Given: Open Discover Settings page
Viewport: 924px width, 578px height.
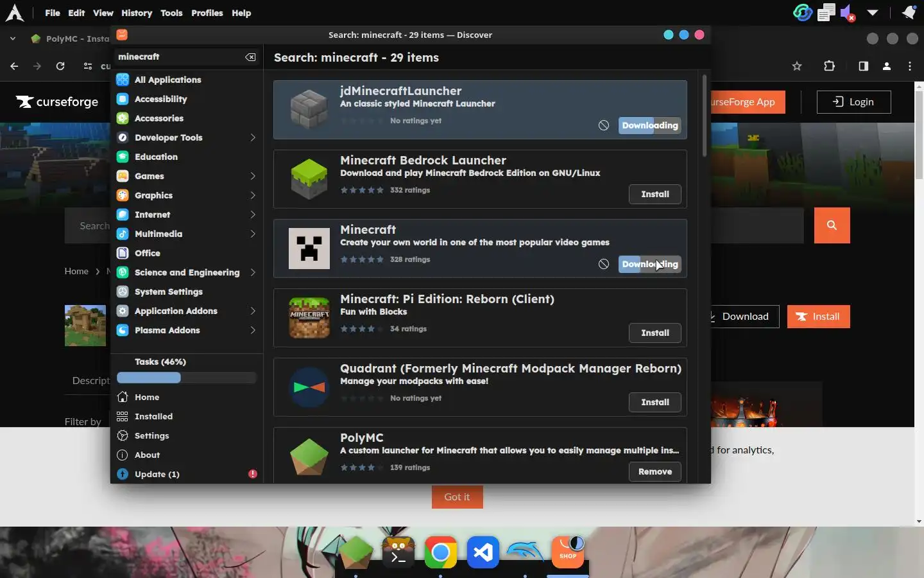Looking at the screenshot, I should pos(186,435).
